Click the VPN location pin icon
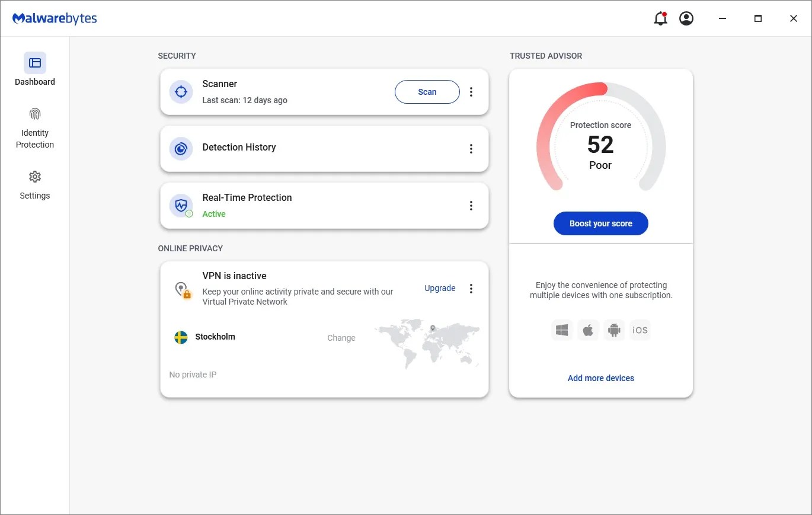812x515 pixels. click(x=182, y=289)
